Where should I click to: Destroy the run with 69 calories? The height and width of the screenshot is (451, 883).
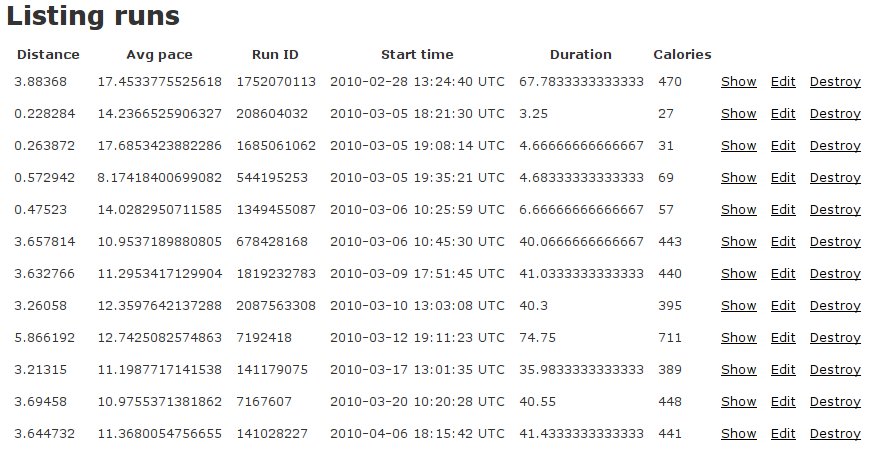pos(835,178)
